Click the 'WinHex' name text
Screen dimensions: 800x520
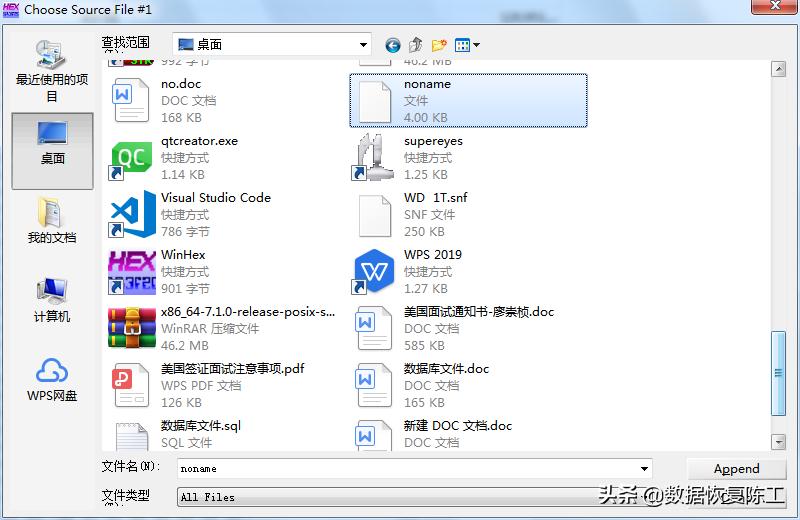pos(183,254)
